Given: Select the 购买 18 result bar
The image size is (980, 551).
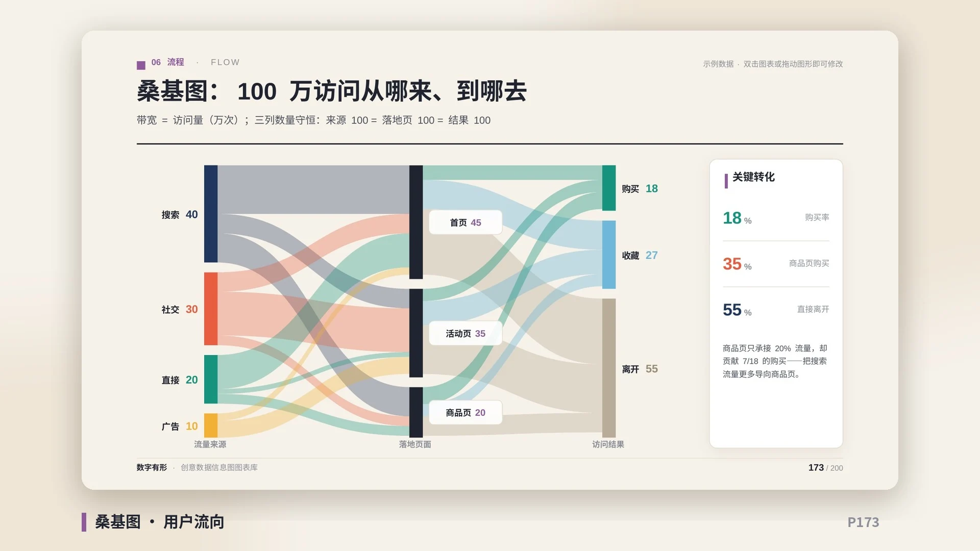Looking at the screenshot, I should [x=609, y=188].
